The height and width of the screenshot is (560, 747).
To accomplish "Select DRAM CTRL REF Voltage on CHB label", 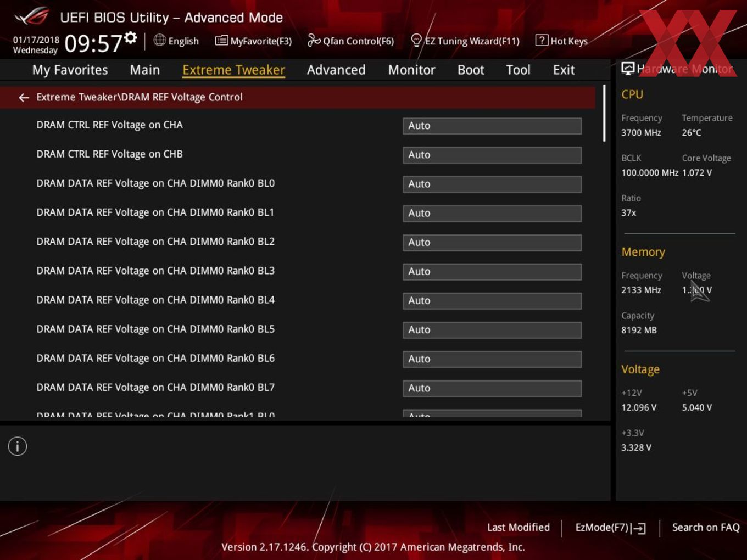I will pos(109,154).
